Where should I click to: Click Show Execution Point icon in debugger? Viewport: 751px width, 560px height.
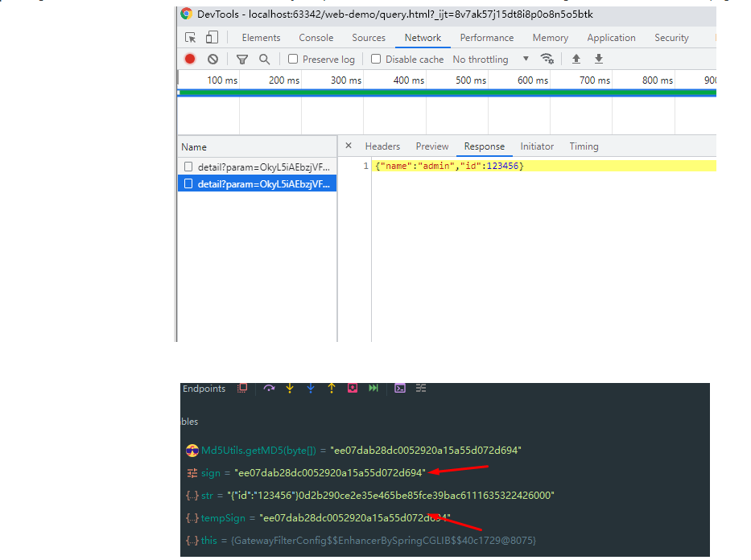coord(242,388)
